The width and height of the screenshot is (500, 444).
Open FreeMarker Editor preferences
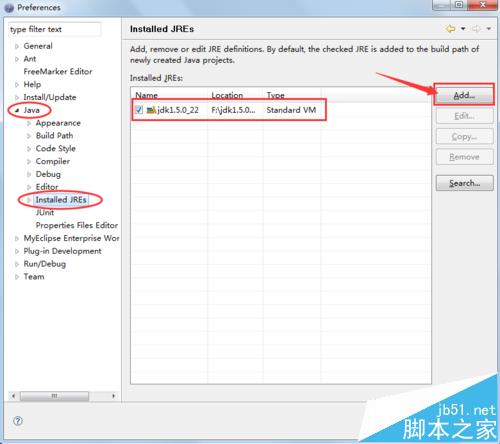click(x=58, y=72)
